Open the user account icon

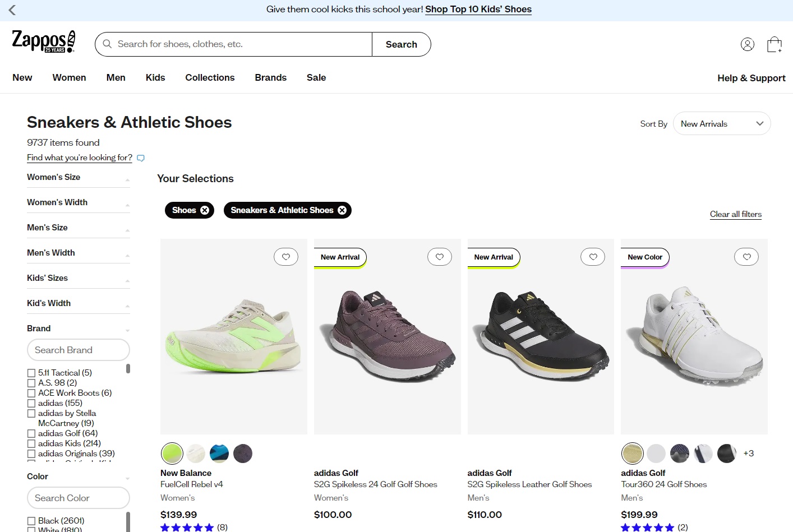pos(748,44)
